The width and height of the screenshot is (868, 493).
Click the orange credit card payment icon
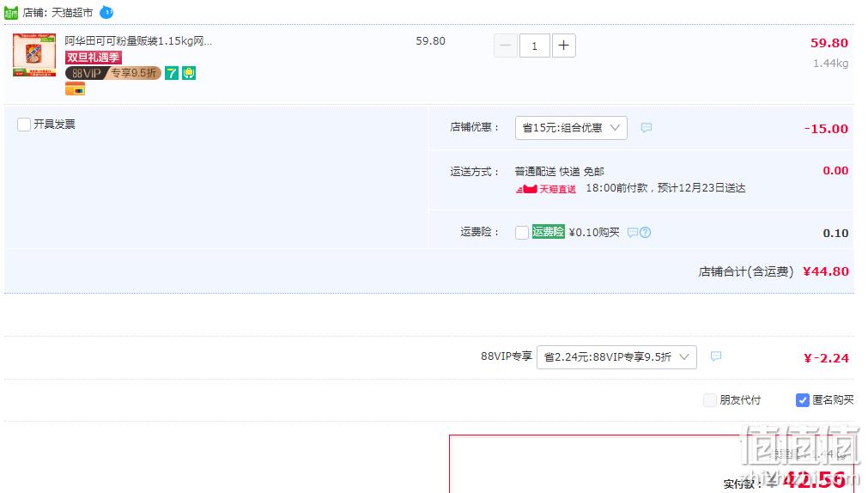[75, 88]
